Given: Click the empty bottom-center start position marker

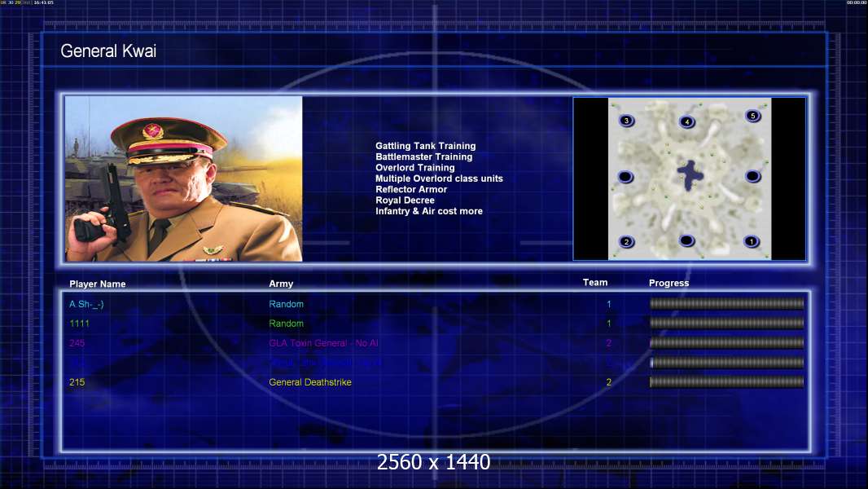Looking at the screenshot, I should (686, 240).
